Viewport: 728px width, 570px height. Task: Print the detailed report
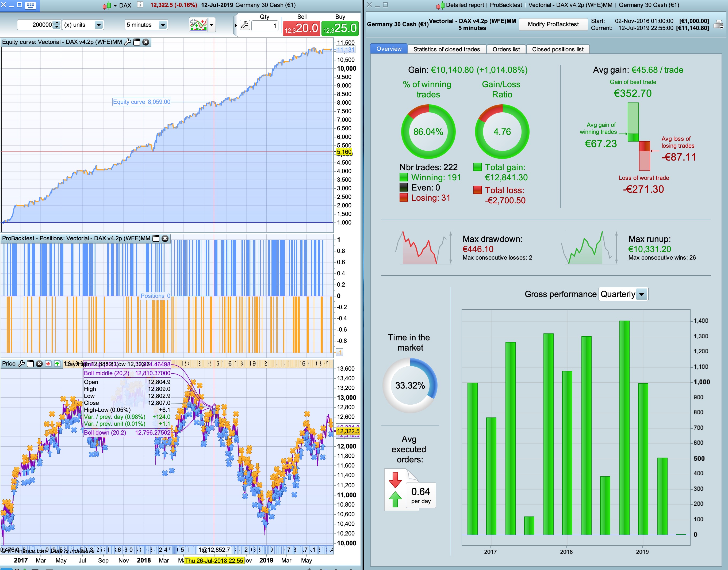[x=719, y=24]
